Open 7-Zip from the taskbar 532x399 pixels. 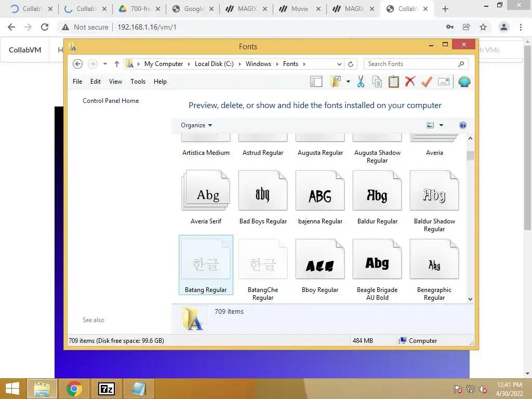(107, 389)
